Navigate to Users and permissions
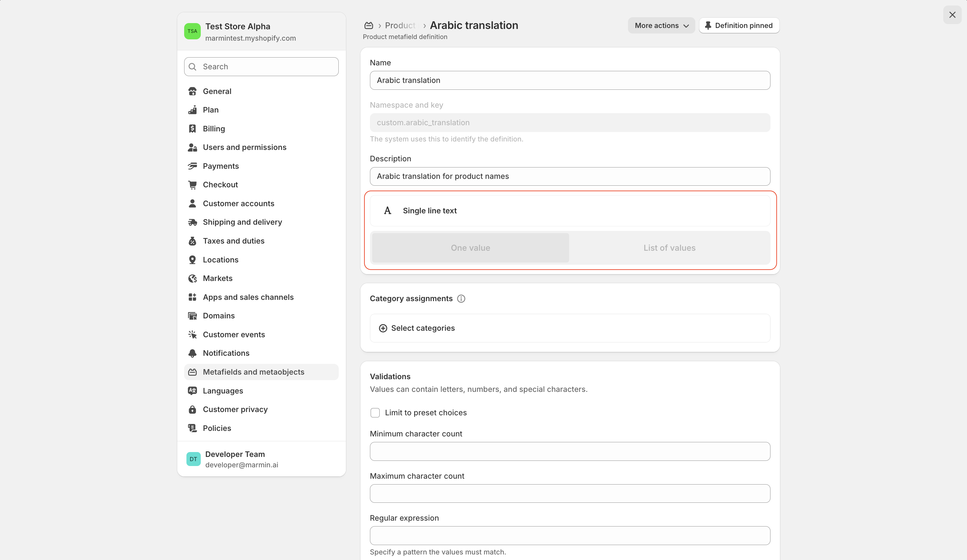The image size is (967, 560). pyautogui.click(x=244, y=147)
